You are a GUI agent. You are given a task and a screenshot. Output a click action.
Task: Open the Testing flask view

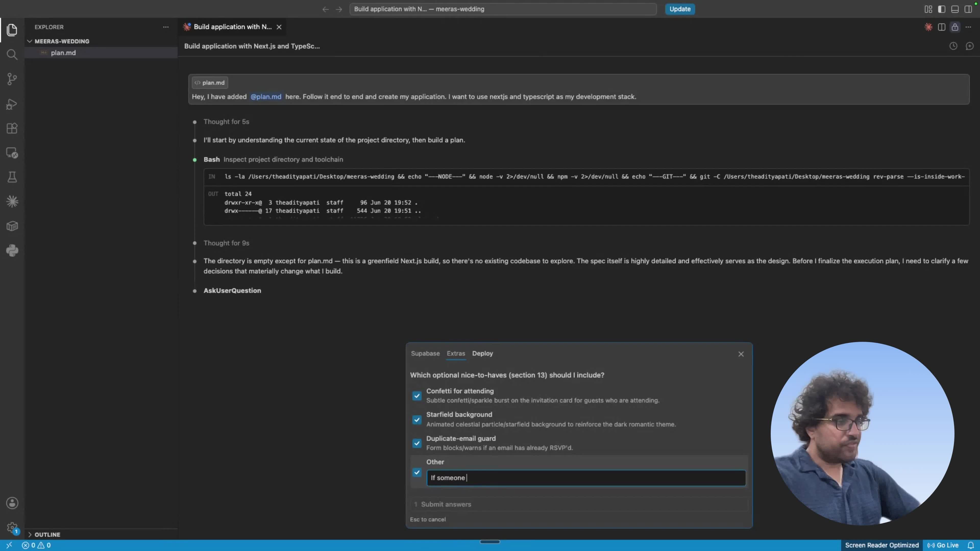pos(12,177)
